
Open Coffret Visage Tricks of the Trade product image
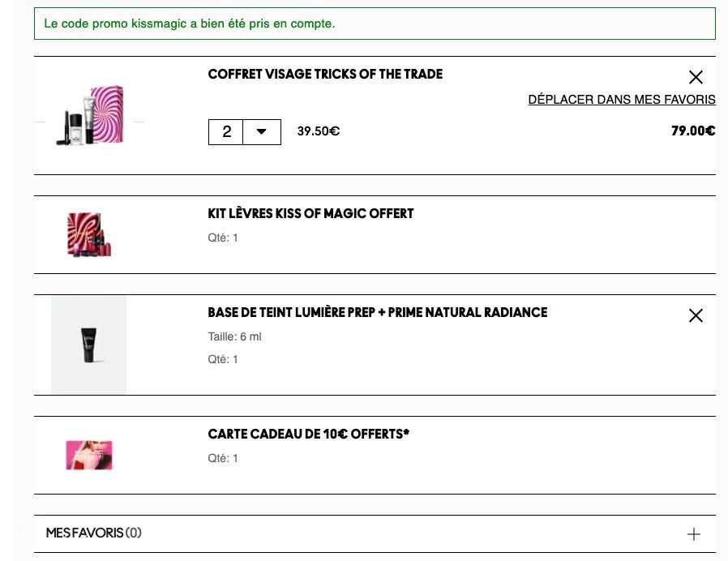(x=90, y=115)
